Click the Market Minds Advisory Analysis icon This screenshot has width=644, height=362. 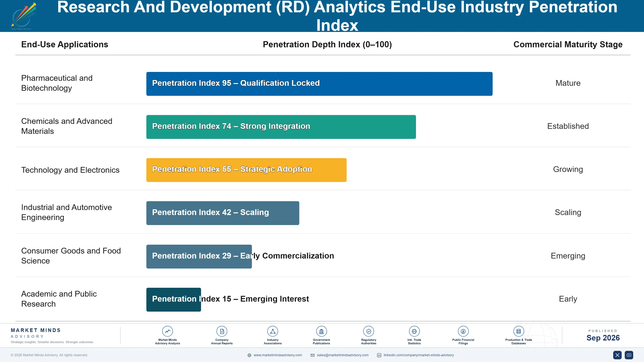click(x=167, y=331)
